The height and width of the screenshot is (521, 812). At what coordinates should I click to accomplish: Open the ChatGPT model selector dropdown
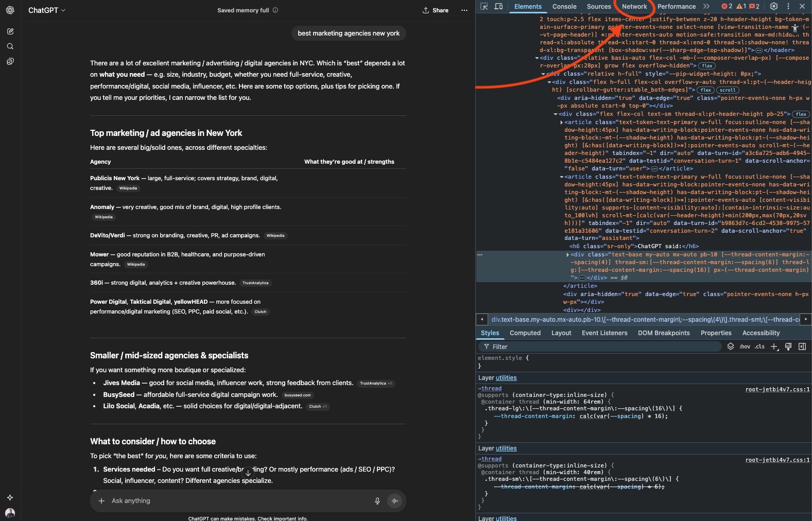click(47, 10)
